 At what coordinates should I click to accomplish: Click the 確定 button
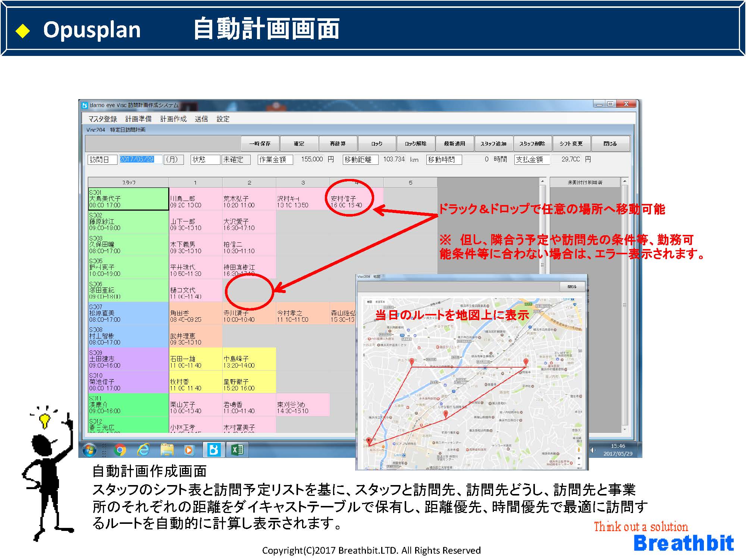(x=299, y=144)
